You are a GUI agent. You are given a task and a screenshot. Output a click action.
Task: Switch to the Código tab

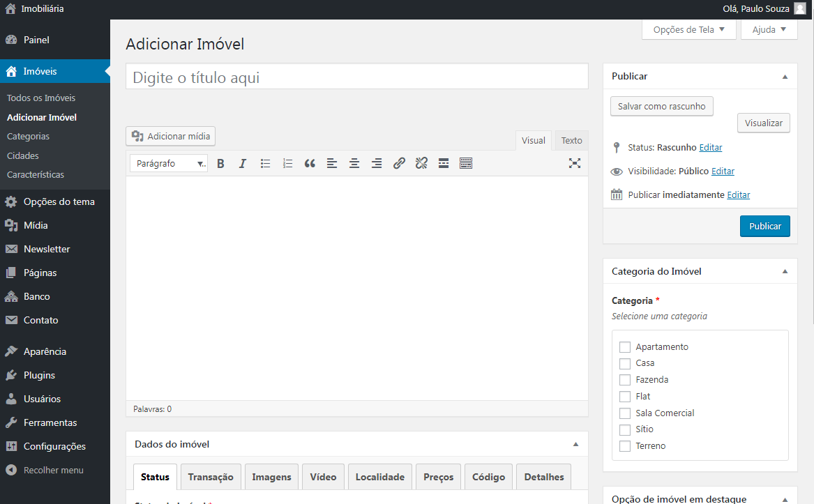click(x=488, y=477)
